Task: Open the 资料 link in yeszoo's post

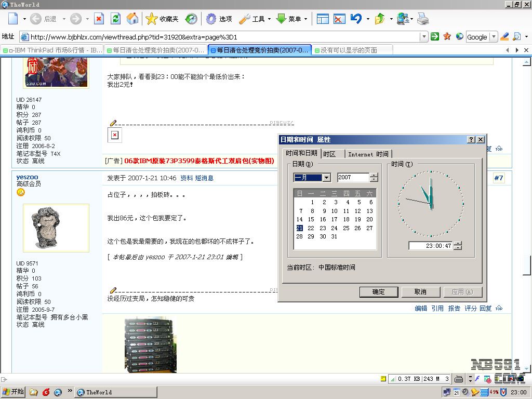Action: [186, 178]
